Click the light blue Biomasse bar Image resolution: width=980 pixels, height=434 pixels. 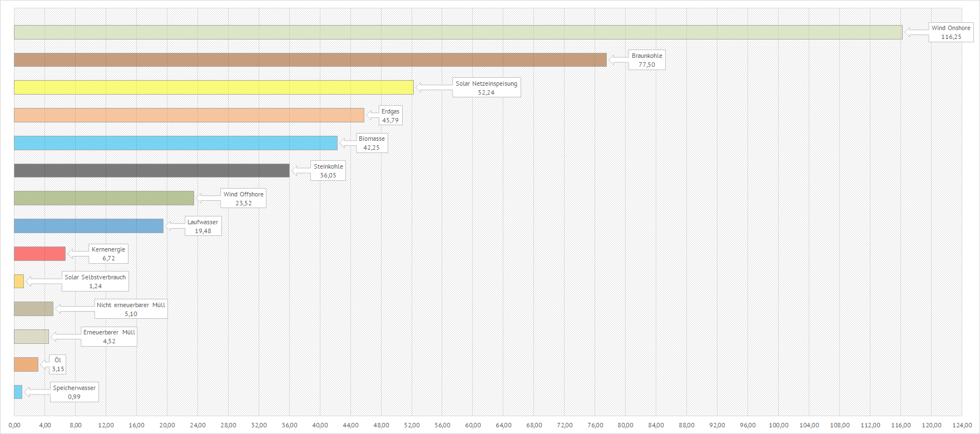pyautogui.click(x=176, y=143)
